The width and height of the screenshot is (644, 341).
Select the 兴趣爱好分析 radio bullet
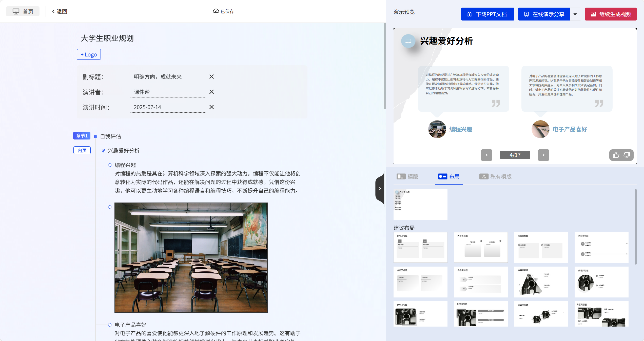click(x=104, y=151)
